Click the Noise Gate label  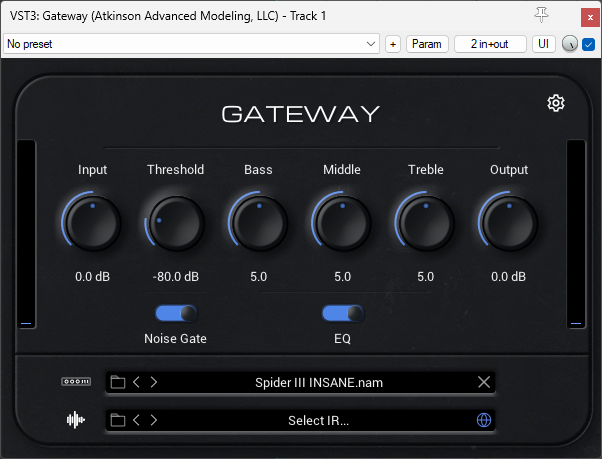click(175, 338)
